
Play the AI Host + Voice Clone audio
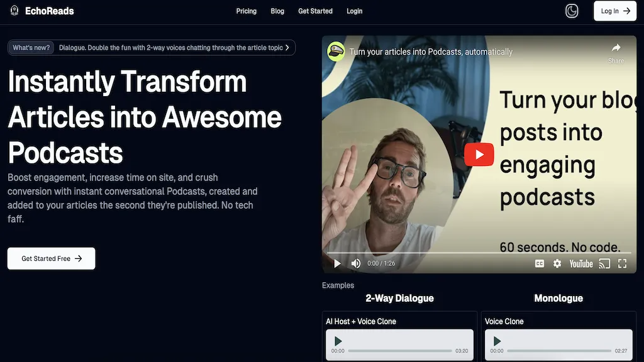click(338, 341)
